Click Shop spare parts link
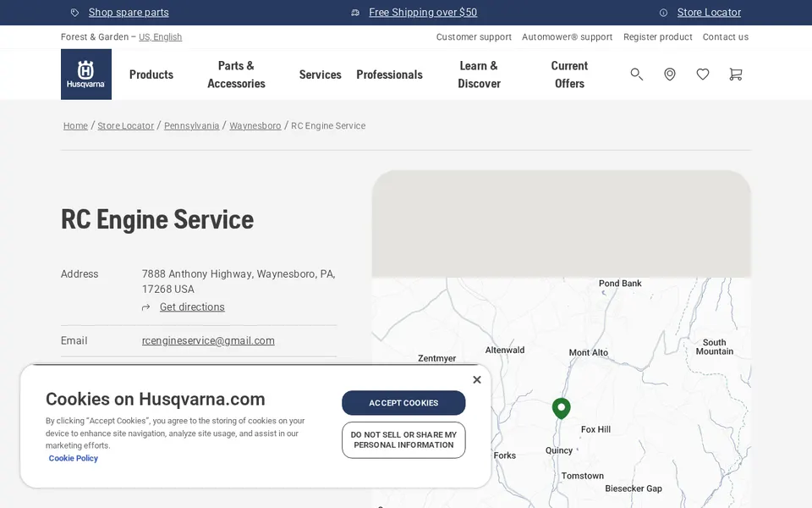Viewport: 812px width, 508px height. pyautogui.click(x=129, y=13)
